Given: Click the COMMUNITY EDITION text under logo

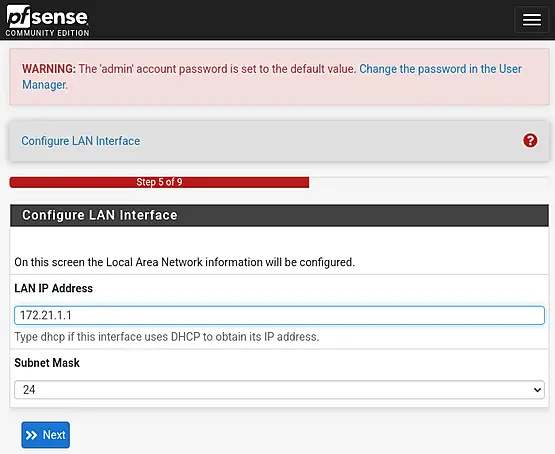Looking at the screenshot, I should point(47,33).
